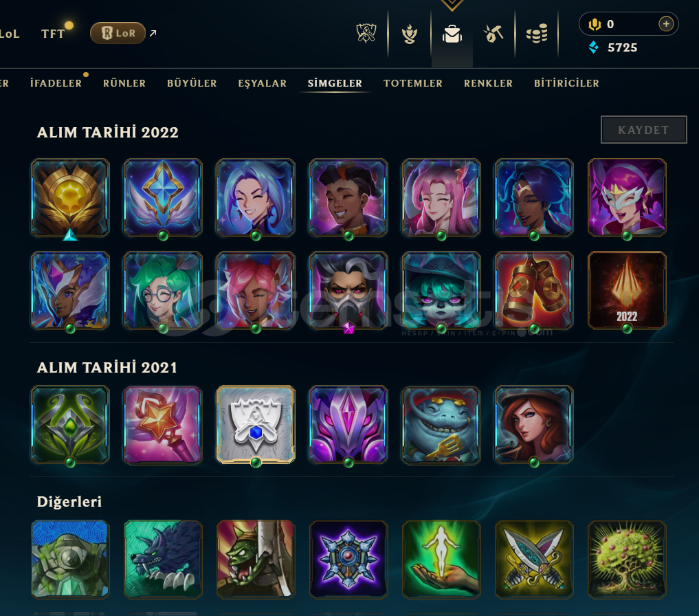Click the lotus profile icon in top bar

[409, 34]
